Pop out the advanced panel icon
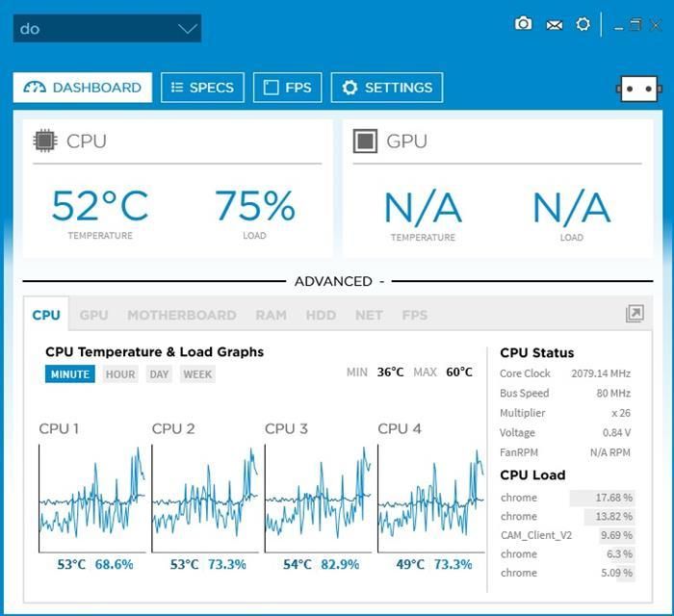Viewport: 674px width, 616px height. (x=635, y=314)
